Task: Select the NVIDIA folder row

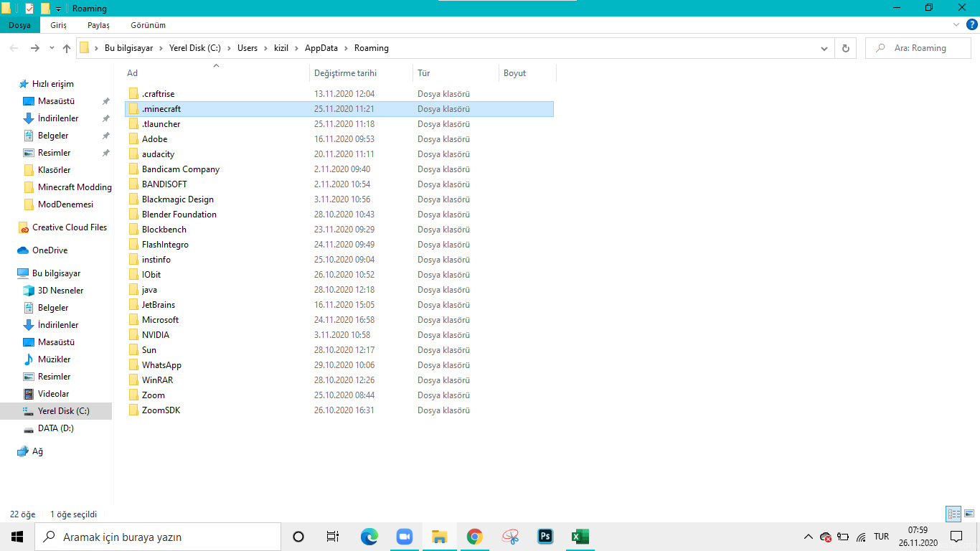Action: click(x=339, y=335)
